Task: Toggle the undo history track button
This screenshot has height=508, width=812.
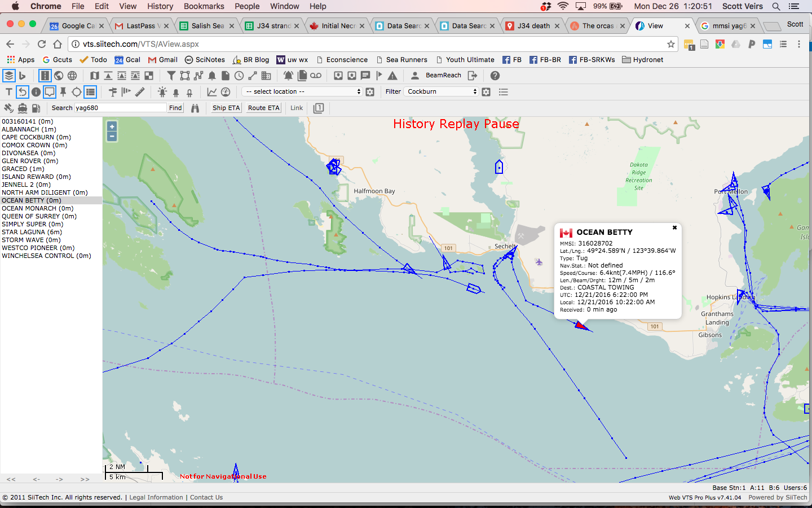Action: coord(23,92)
